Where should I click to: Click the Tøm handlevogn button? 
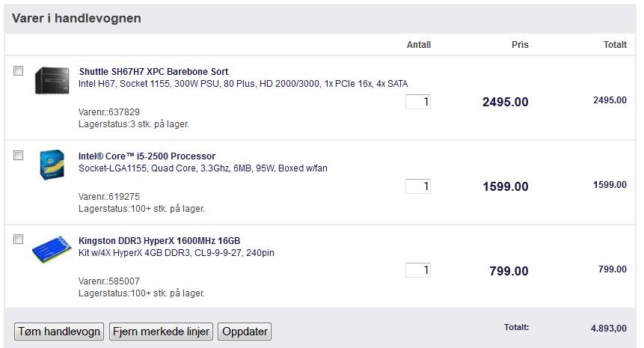coord(59,332)
